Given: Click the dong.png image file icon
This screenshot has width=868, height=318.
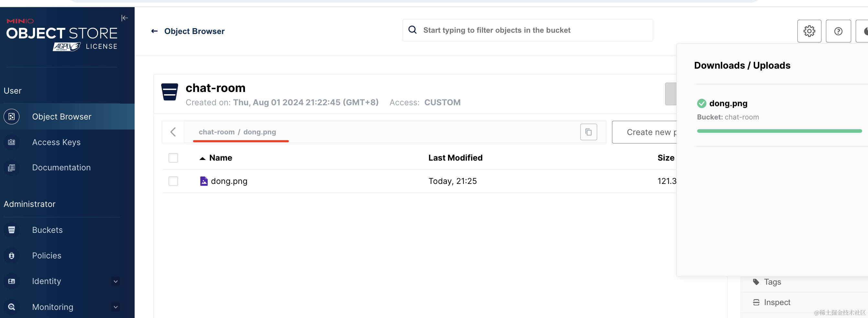Looking at the screenshot, I should (x=204, y=181).
